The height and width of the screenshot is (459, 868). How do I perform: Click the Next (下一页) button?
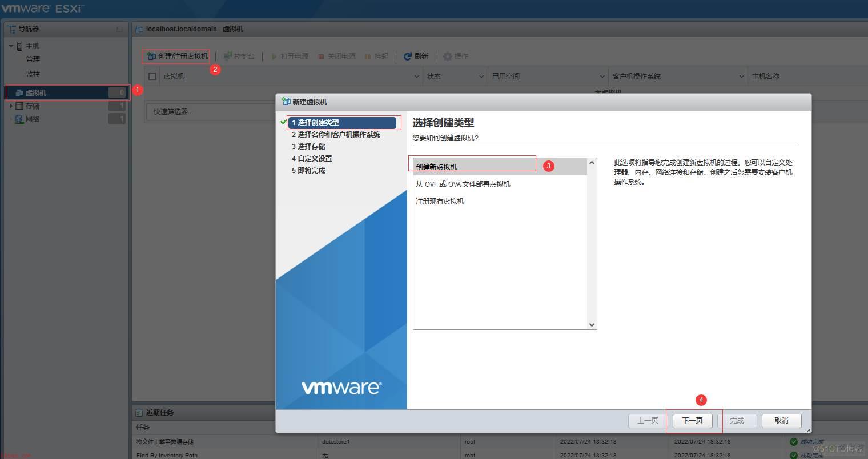point(692,421)
